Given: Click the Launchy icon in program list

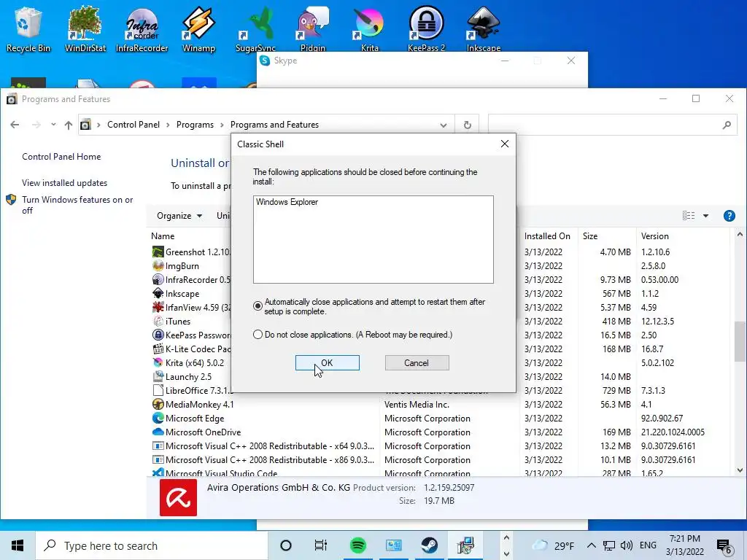Looking at the screenshot, I should tap(158, 377).
